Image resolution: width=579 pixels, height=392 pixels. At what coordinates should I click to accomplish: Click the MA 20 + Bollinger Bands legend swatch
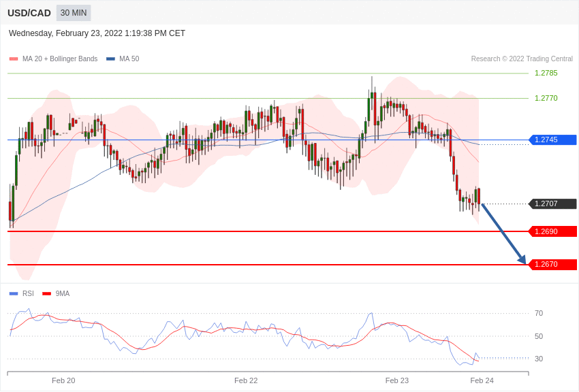[14, 59]
